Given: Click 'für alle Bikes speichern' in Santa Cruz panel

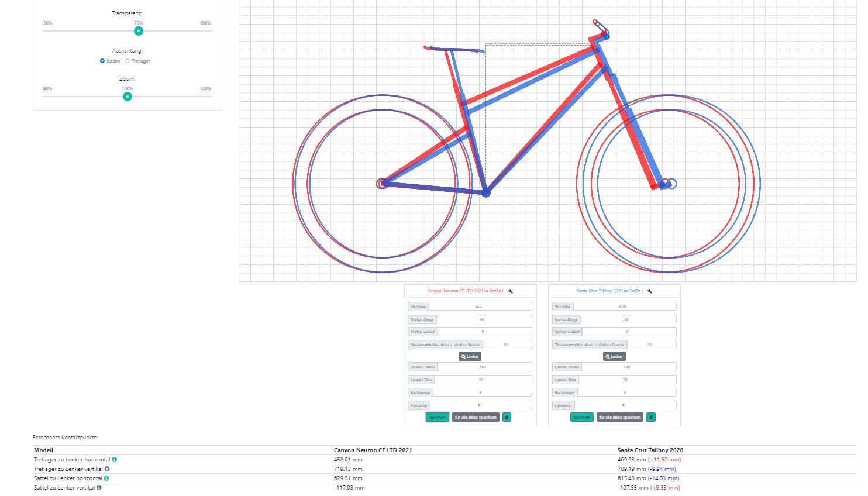Looking at the screenshot, I should (x=620, y=418).
